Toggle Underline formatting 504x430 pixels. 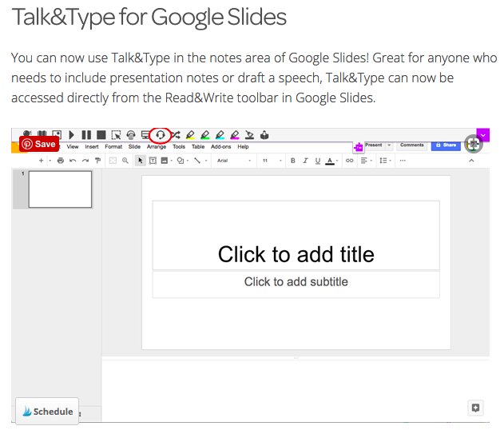[318, 161]
